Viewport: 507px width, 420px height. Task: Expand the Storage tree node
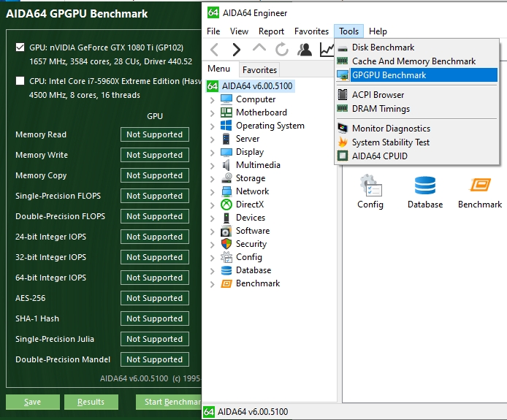[x=212, y=179]
